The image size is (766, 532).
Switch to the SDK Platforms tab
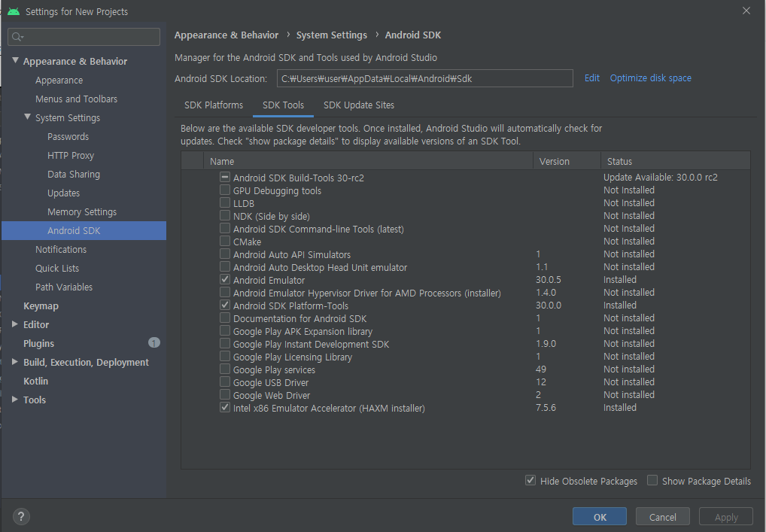214,105
